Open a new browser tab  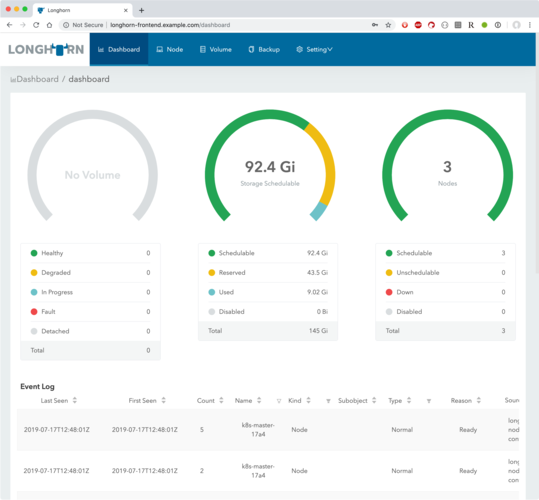[141, 10]
